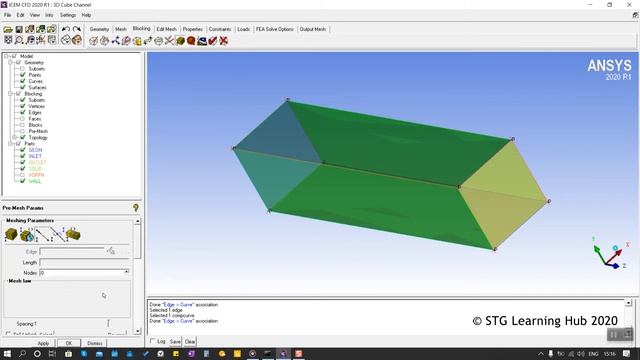Viewport: 640px width, 360px height.
Task: Collapse the Blocking tree node
Action: (10, 93)
